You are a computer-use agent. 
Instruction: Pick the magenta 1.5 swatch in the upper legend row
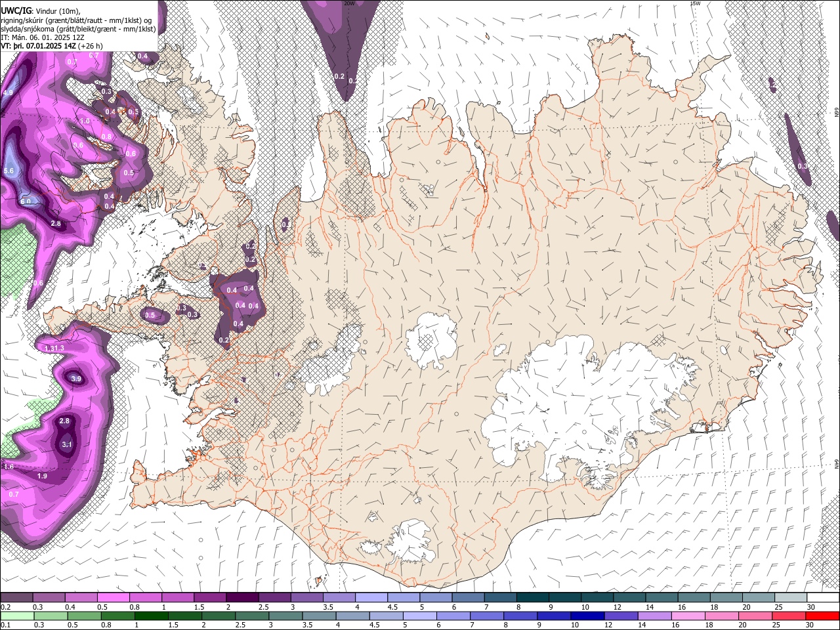tap(209, 598)
